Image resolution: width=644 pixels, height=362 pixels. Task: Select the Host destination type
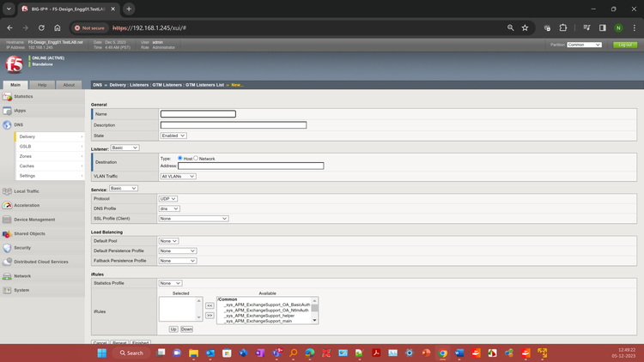pos(180,158)
